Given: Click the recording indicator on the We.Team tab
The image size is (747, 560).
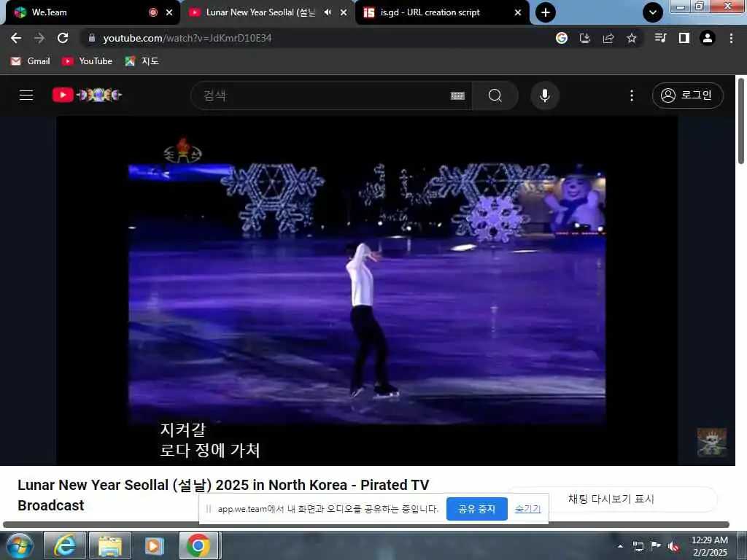Looking at the screenshot, I should [x=153, y=12].
